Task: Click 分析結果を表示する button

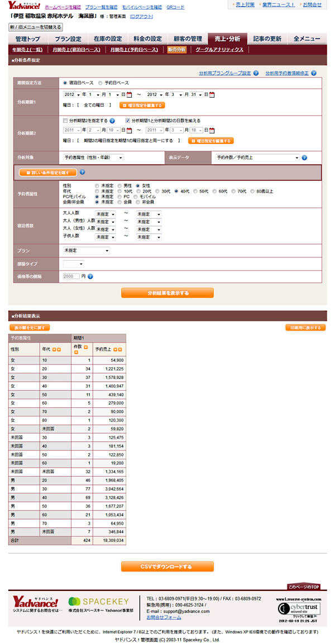Action: tap(167, 293)
